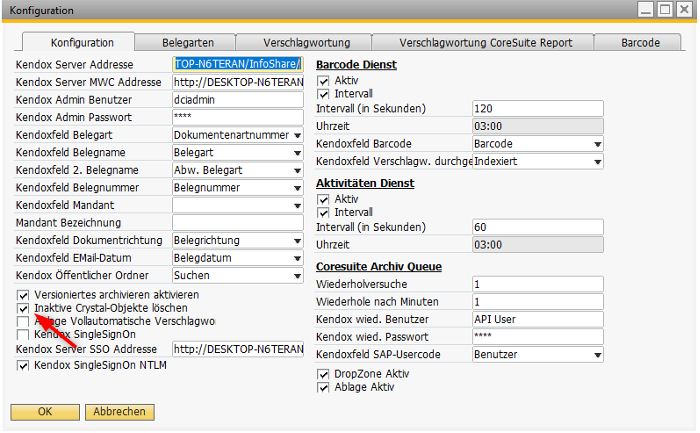Expand the Kendoxfeld Belegart dropdown
700x433 pixels.
pos(297,135)
